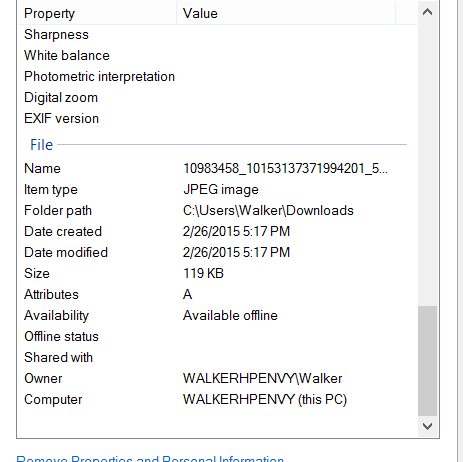Click the Folder path value
This screenshot has width=463, height=462.
point(268,211)
